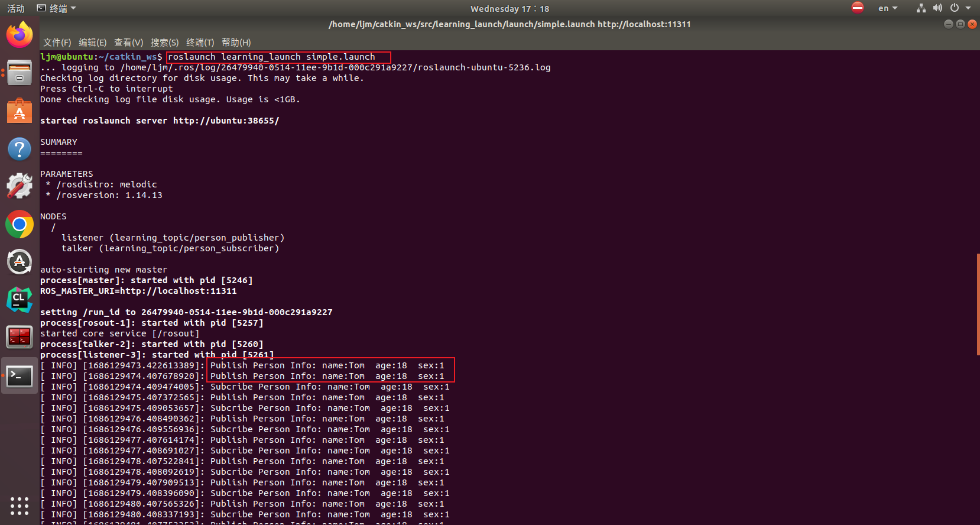
Task: Open the 文件(F) menu
Action: tap(57, 43)
